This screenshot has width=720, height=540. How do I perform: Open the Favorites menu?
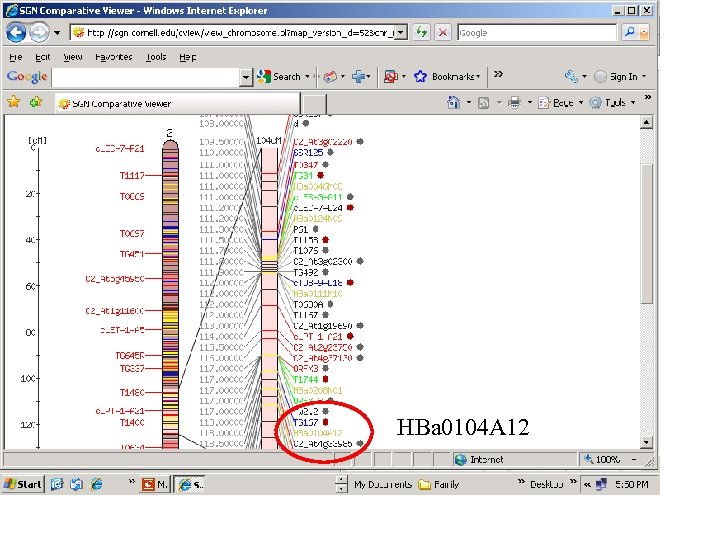point(113,57)
